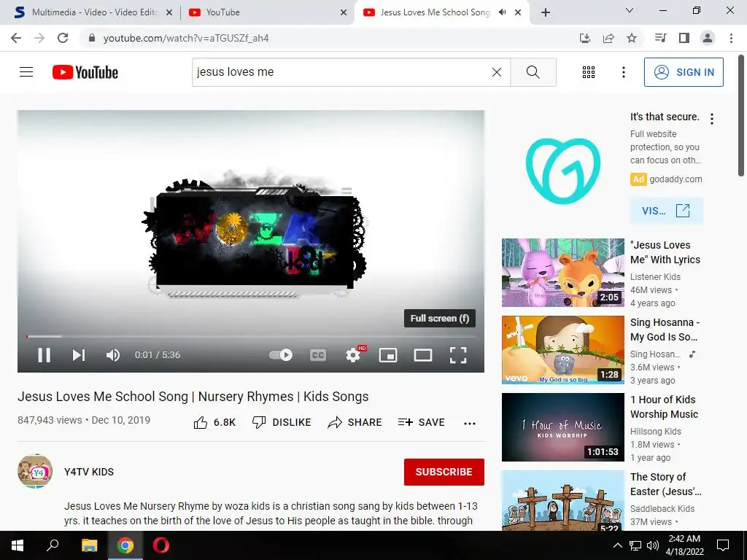Image resolution: width=747 pixels, height=560 pixels.
Task: Switch to theater mode icon
Action: (422, 355)
